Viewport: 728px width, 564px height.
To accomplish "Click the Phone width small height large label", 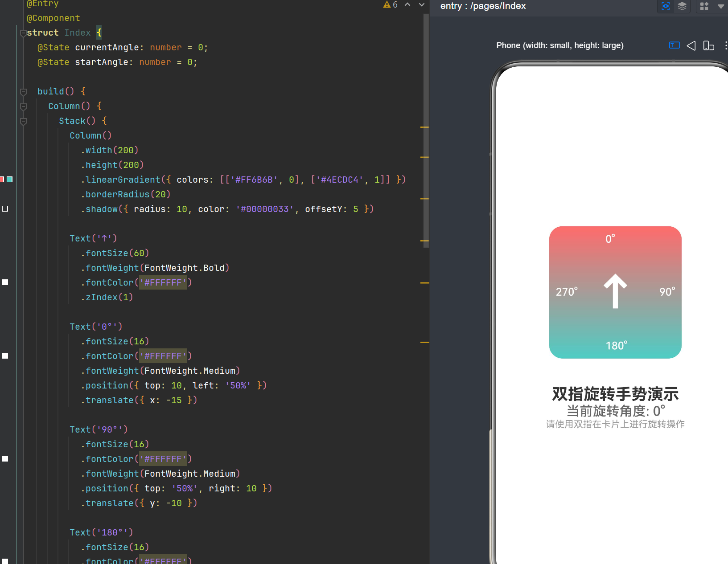I will pos(560,45).
